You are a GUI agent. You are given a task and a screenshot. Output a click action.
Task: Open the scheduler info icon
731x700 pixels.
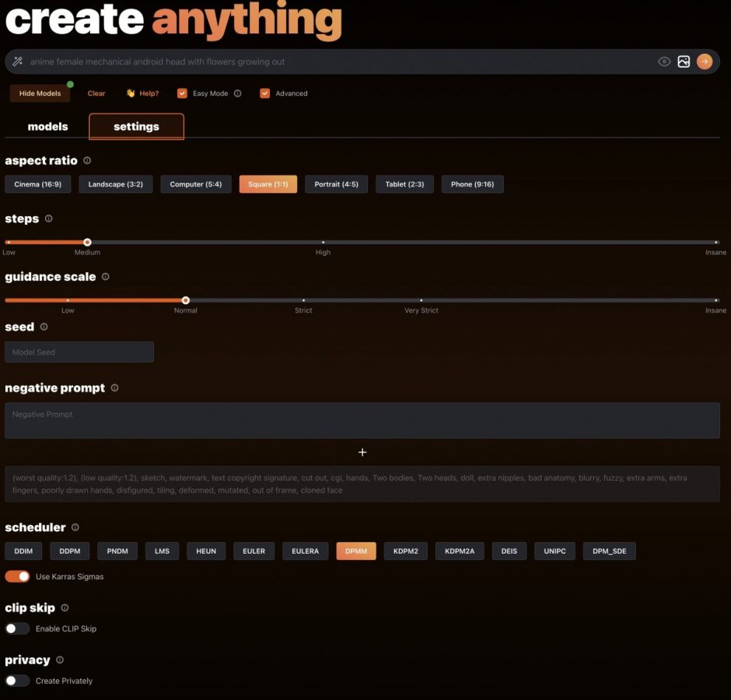pyautogui.click(x=75, y=527)
